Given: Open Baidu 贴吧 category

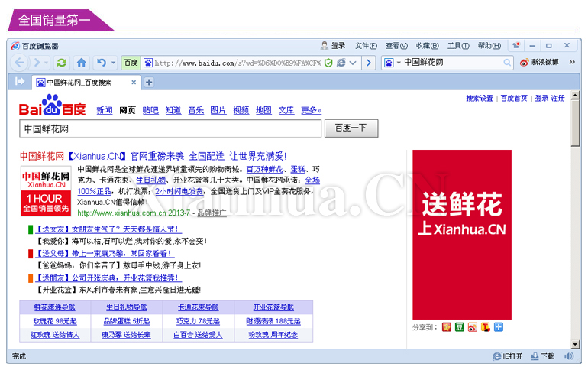Looking at the screenshot, I should [x=150, y=110].
